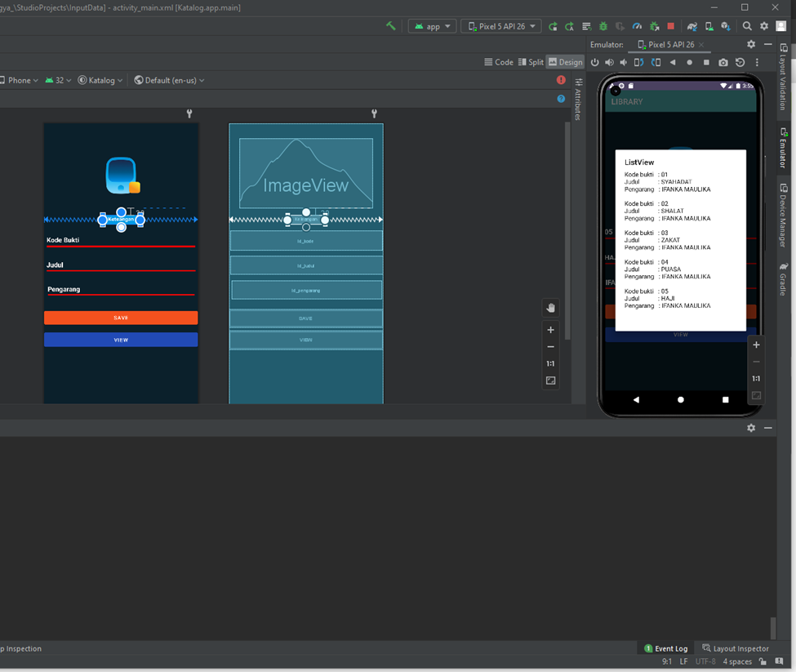The width and height of the screenshot is (796, 672).
Task: Open the Search Everywhere magnifier icon
Action: click(747, 26)
